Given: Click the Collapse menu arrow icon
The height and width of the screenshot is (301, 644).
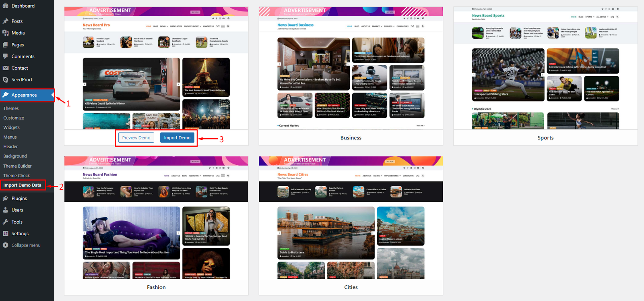Looking at the screenshot, I should 5,245.
